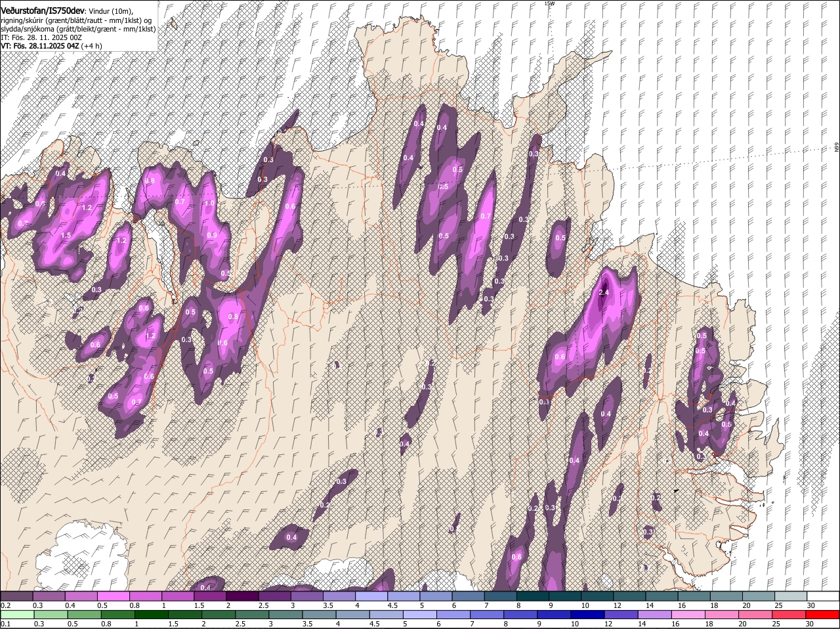The width and height of the screenshot is (840, 629).
Task: Click the lower legend swatch between 0.1 and 0.3
Action: (x=18, y=615)
